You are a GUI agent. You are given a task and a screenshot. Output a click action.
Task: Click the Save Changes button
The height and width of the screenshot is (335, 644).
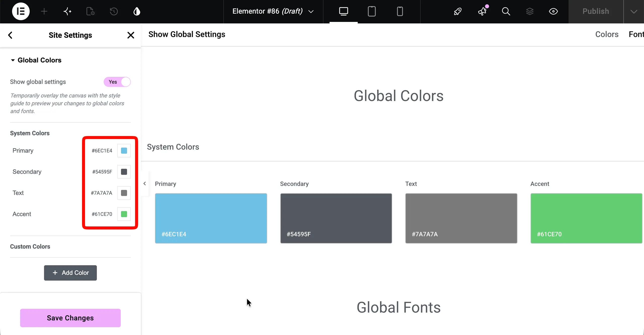pyautogui.click(x=70, y=318)
